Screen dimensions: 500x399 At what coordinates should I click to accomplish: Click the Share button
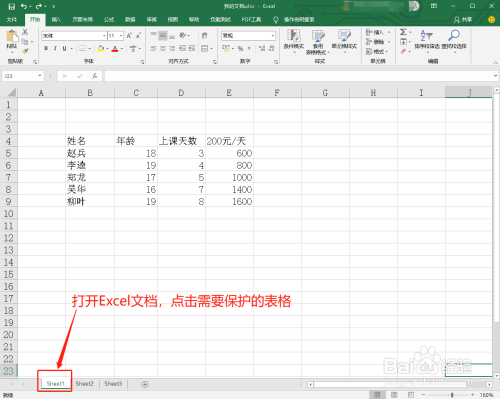point(463,20)
